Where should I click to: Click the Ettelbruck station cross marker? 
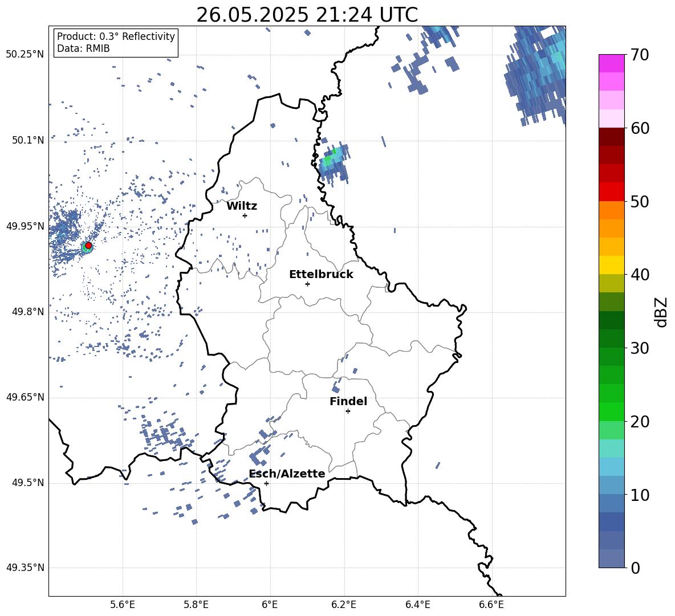[307, 284]
